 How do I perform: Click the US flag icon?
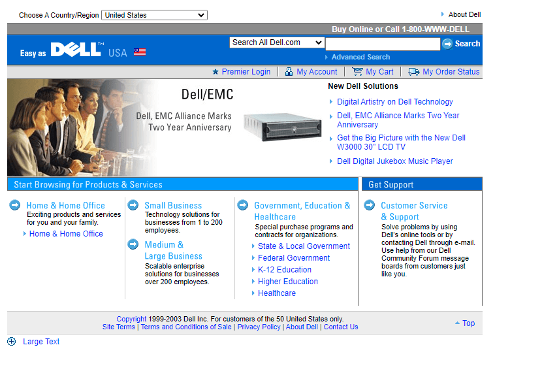[x=140, y=52]
